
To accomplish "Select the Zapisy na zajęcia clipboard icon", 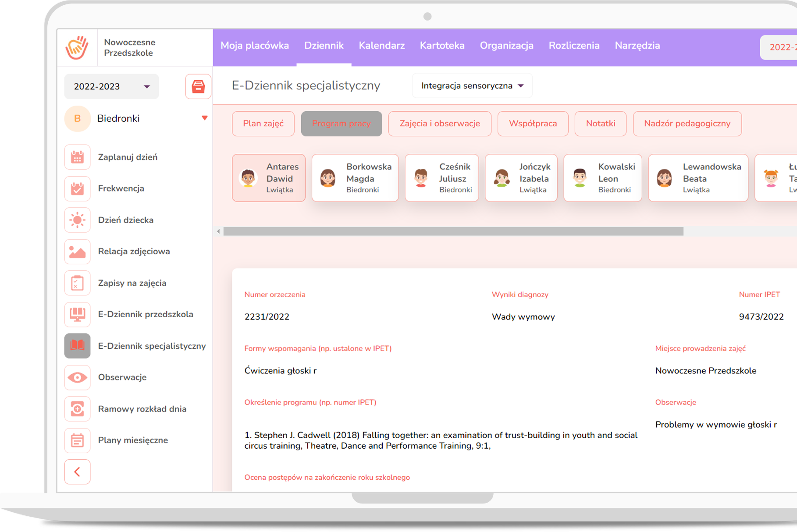I will (77, 283).
